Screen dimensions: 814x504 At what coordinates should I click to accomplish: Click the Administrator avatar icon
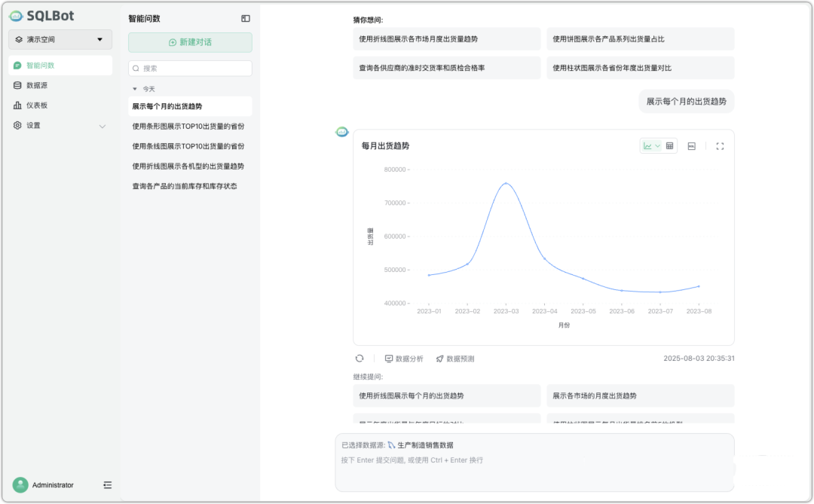coord(20,485)
